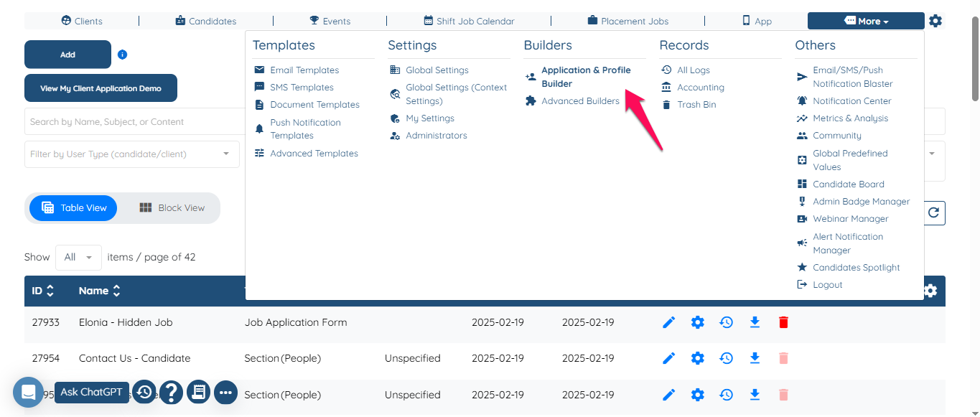
Task: Download Elonia - Hidden Job template
Action: (x=755, y=322)
